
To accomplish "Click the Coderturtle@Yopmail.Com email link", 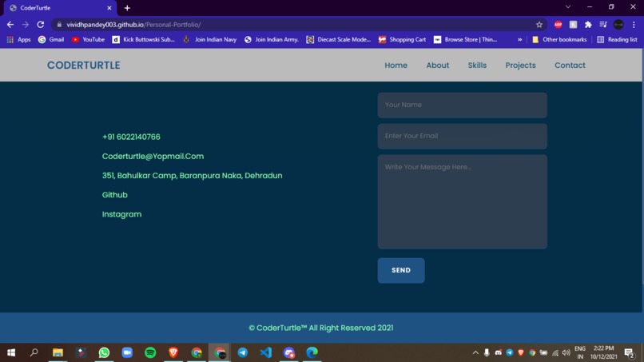I will pos(153,156).
